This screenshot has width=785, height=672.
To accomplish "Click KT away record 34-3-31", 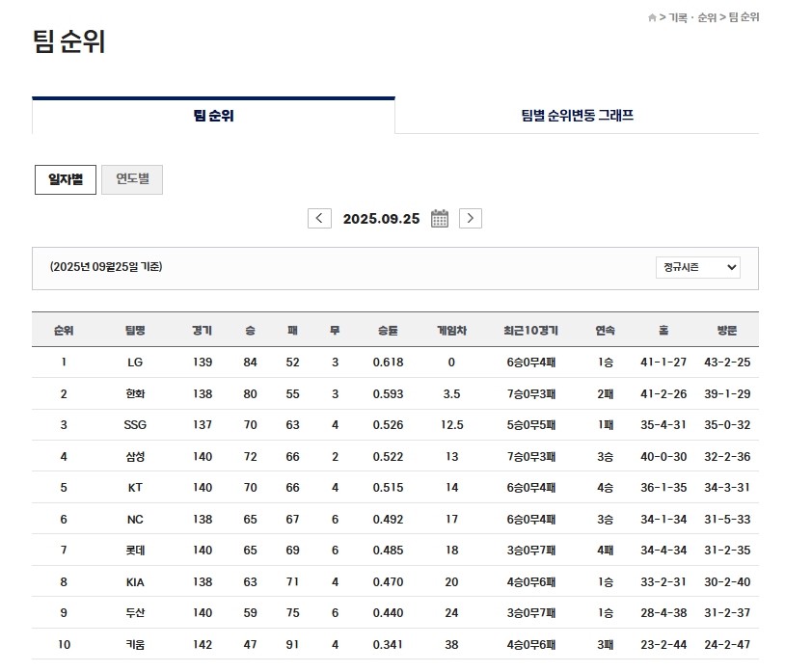I will (x=727, y=487).
